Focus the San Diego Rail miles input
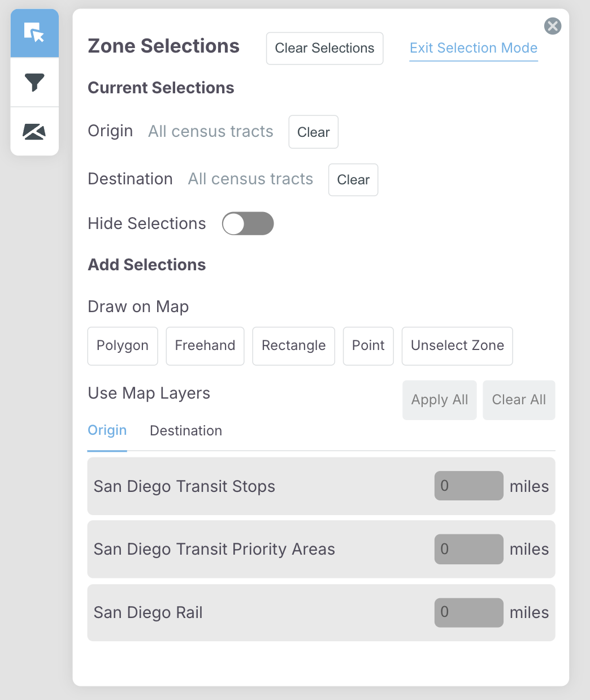Viewport: 590px width, 700px height. point(468,612)
